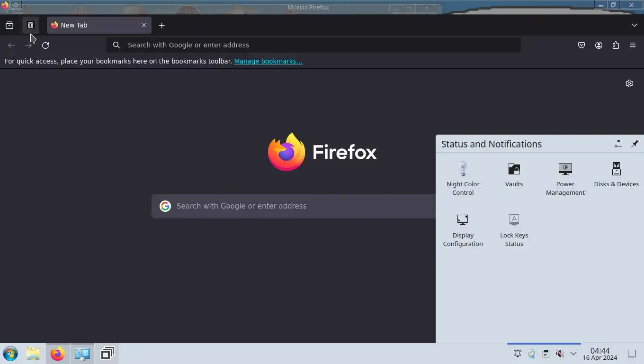The height and width of the screenshot is (364, 644).
Task: Open Display Configuration applet
Action: click(463, 230)
